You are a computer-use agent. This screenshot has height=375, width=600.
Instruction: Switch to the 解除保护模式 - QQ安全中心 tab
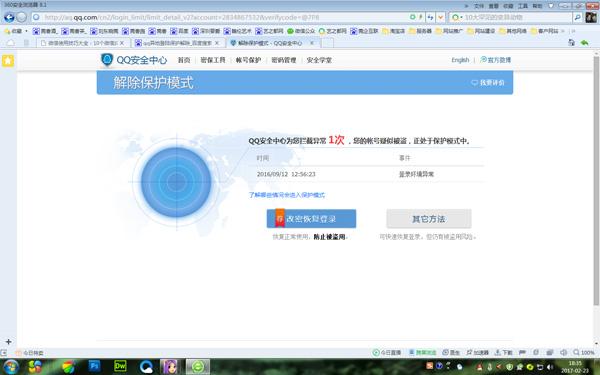click(270, 43)
